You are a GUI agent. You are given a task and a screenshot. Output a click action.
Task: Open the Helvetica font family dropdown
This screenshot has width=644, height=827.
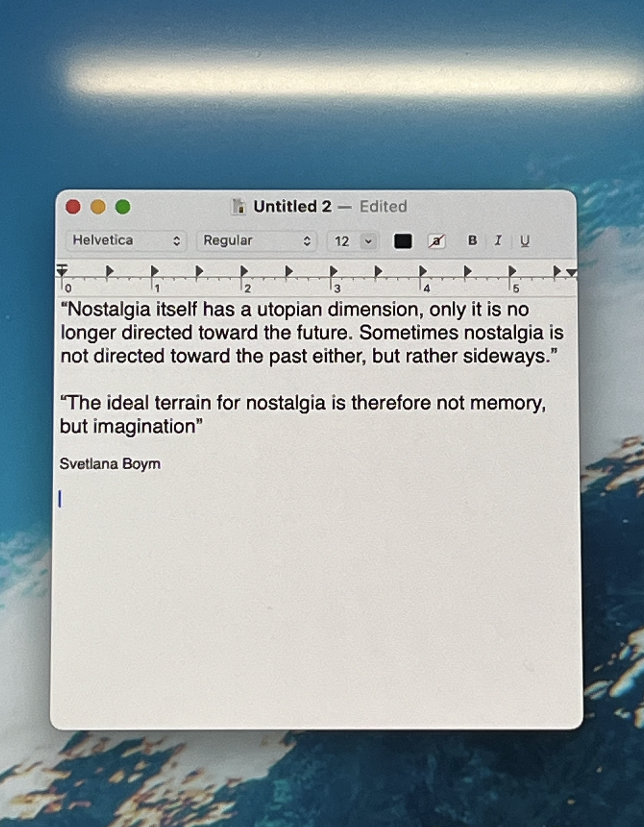click(126, 240)
